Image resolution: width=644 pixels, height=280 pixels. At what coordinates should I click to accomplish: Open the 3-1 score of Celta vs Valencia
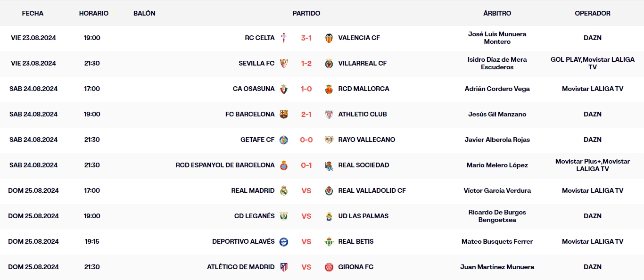point(306,38)
